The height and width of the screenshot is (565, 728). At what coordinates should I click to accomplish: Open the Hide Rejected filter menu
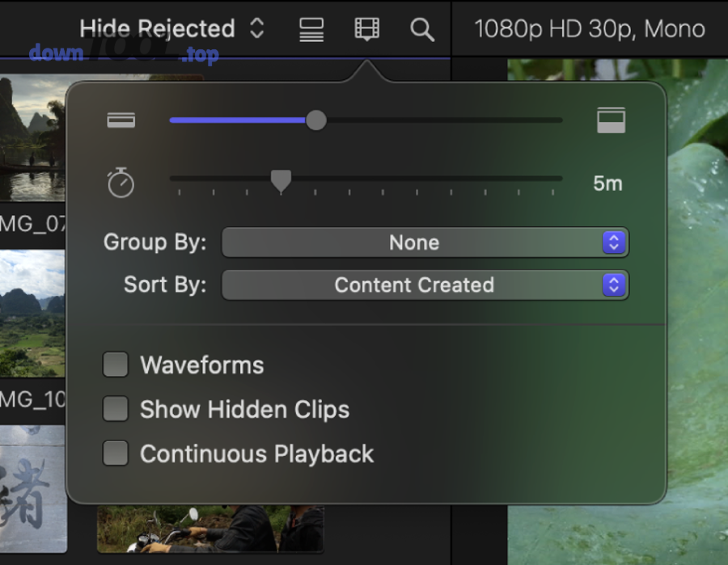click(x=168, y=28)
